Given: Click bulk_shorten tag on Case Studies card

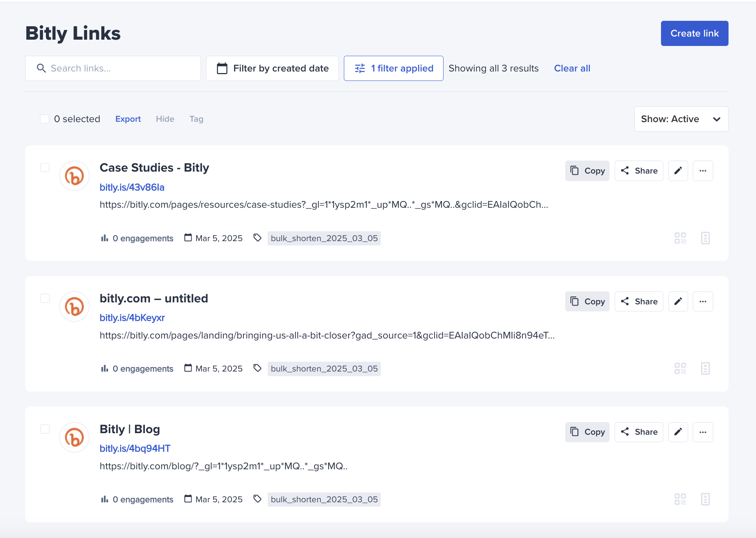Looking at the screenshot, I should (x=324, y=238).
